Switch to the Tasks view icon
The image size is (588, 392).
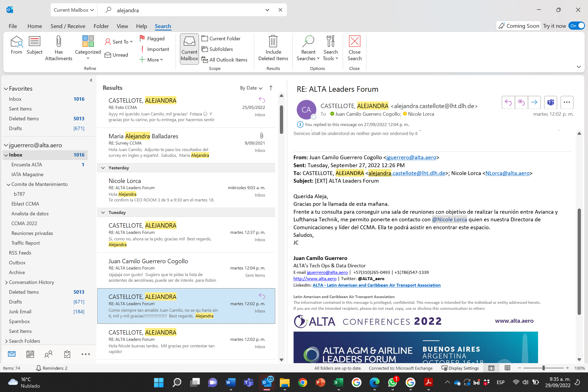67,354
